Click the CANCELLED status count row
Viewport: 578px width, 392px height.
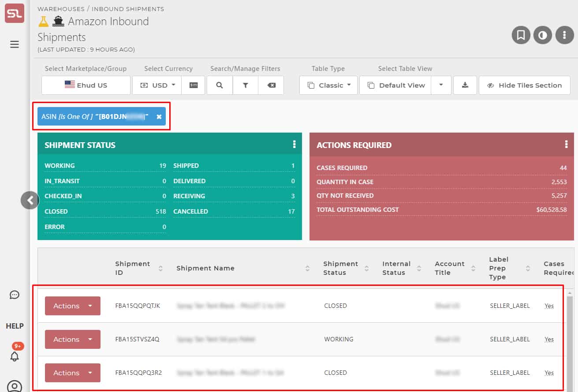tap(234, 211)
